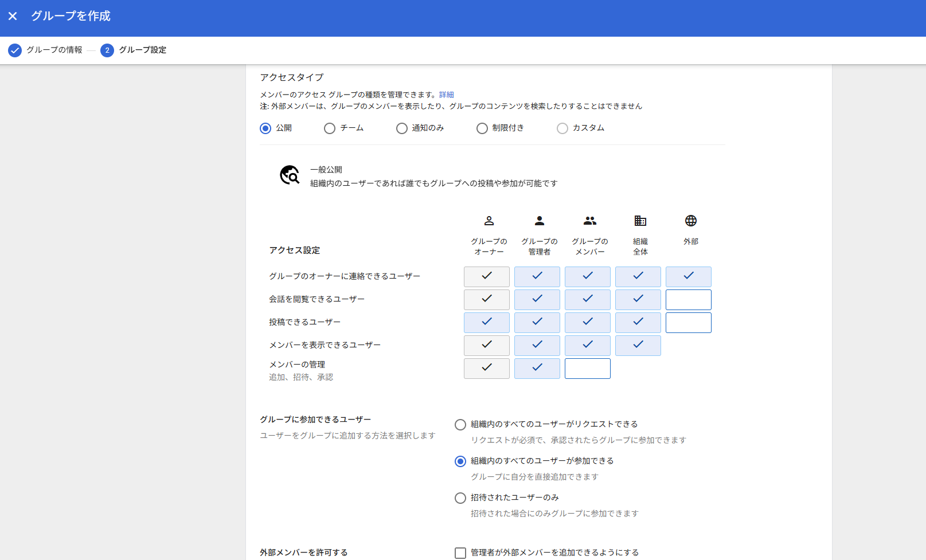The image size is (926, 560).
Task: Click グループに参加できるユーザー heading
Action: 315,420
